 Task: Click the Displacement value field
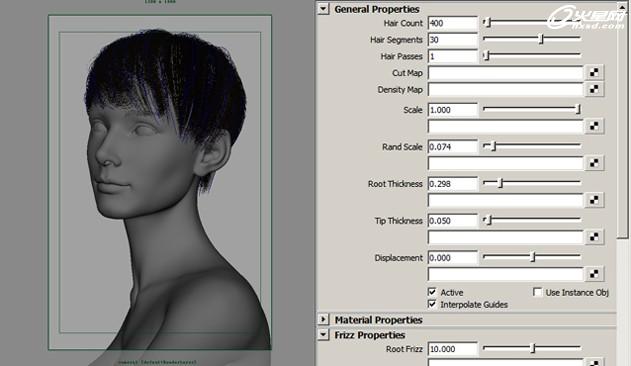453,258
